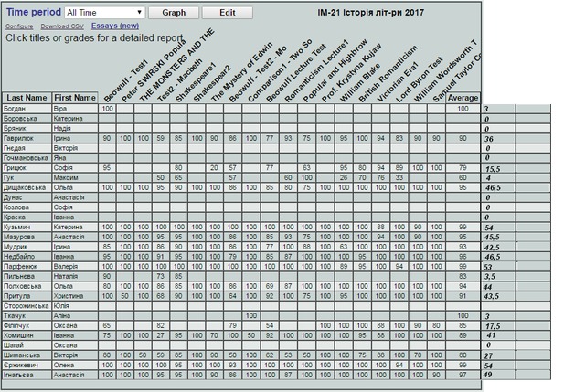Click the last name Шагай
Screen dimensions: 564x392
pos(14,345)
